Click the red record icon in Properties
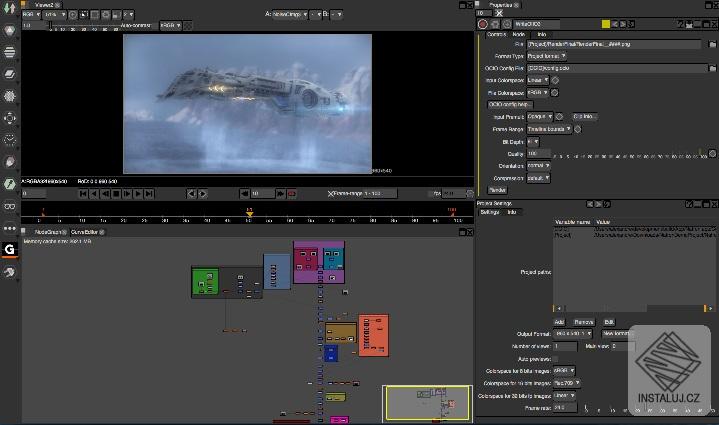 (483, 23)
